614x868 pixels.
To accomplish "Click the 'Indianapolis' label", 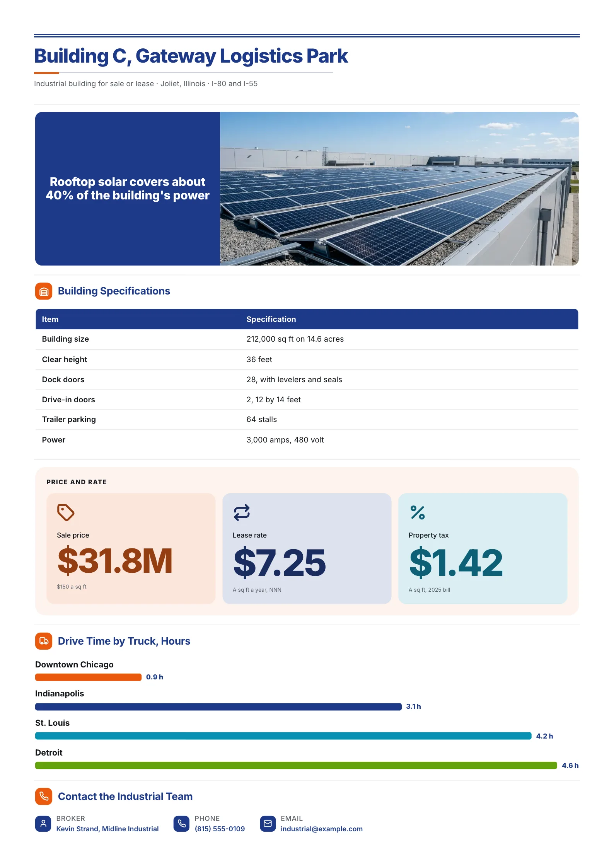I will coord(60,694).
